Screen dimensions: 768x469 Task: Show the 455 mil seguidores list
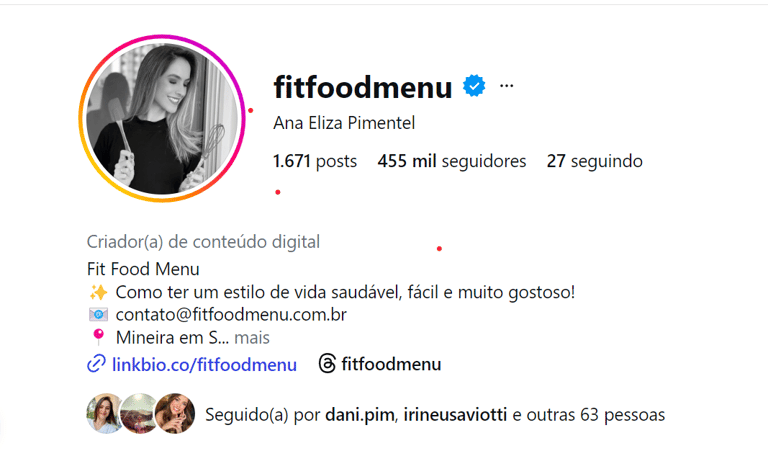(x=452, y=161)
